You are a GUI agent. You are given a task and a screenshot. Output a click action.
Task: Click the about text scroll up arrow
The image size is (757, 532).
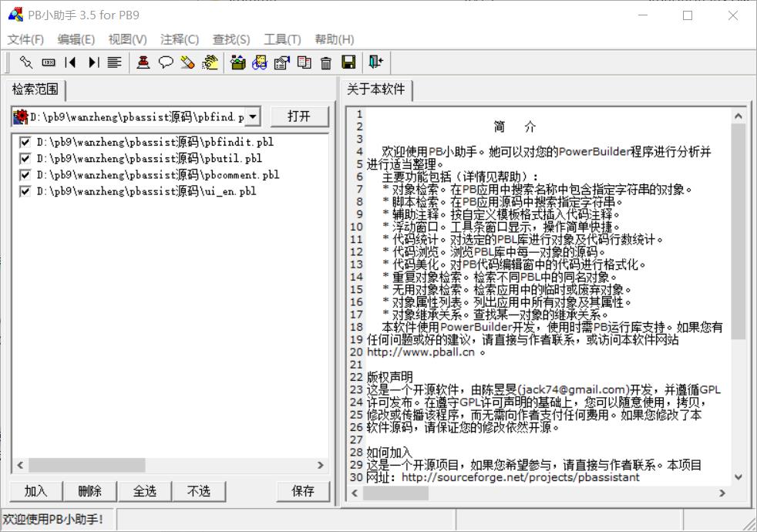tap(738, 116)
